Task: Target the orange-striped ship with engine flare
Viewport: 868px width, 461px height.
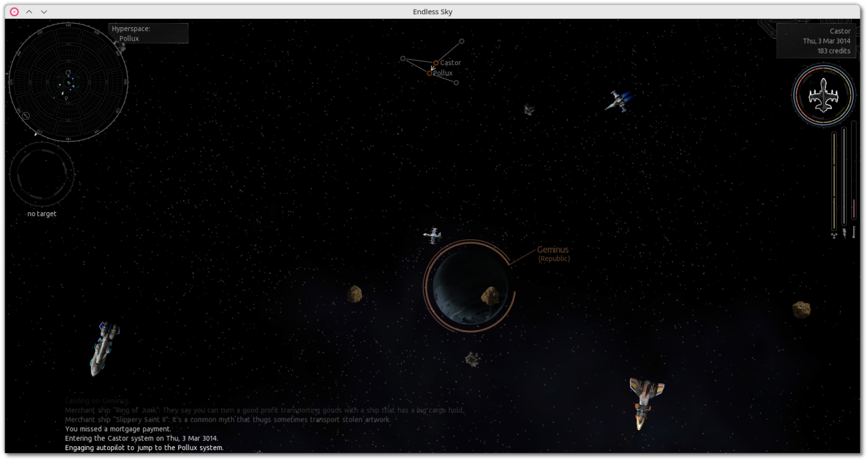Action: (x=645, y=402)
